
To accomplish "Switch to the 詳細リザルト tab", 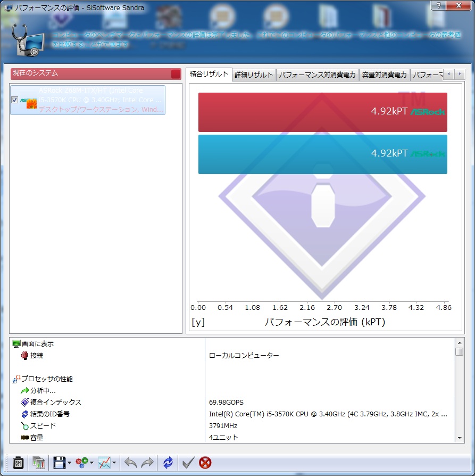I will coord(254,75).
